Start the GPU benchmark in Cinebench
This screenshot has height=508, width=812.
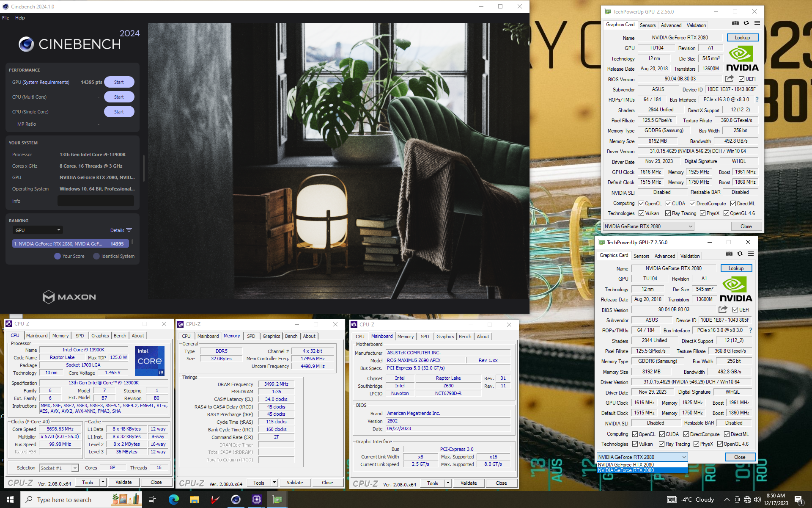tap(119, 82)
